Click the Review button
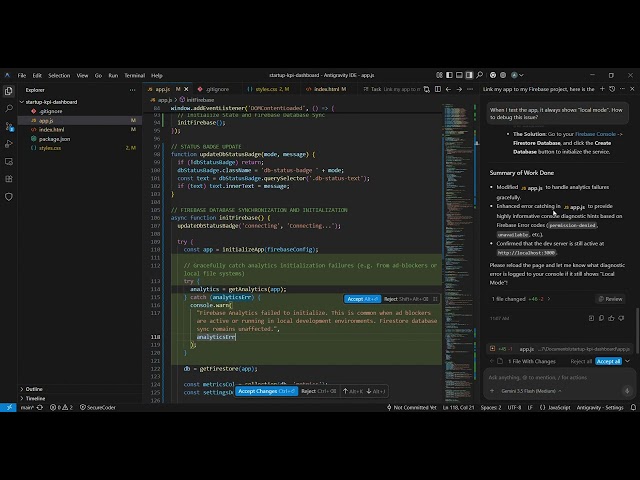This screenshot has width=640, height=480. tap(611, 299)
